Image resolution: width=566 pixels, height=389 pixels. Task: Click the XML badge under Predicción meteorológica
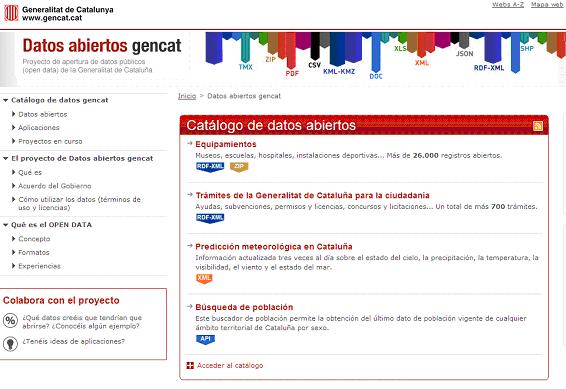[204, 279]
